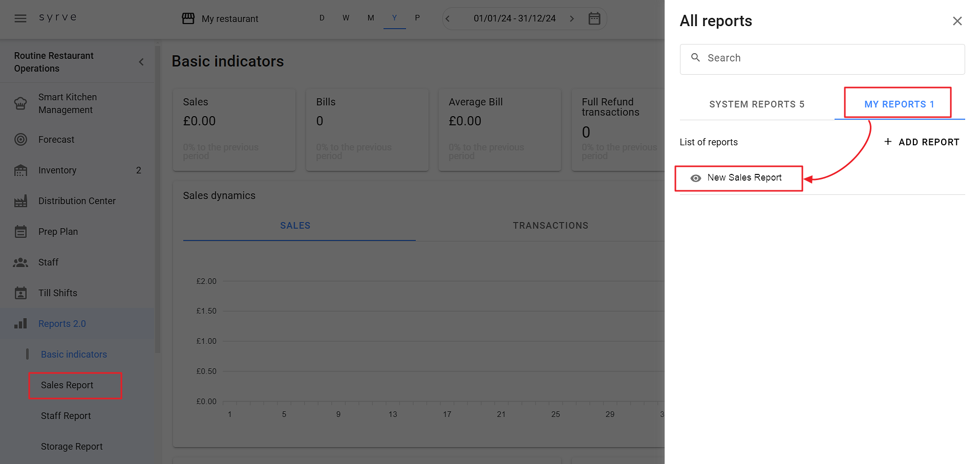This screenshot has width=980, height=464.
Task: Go to the next date period
Action: point(572,19)
